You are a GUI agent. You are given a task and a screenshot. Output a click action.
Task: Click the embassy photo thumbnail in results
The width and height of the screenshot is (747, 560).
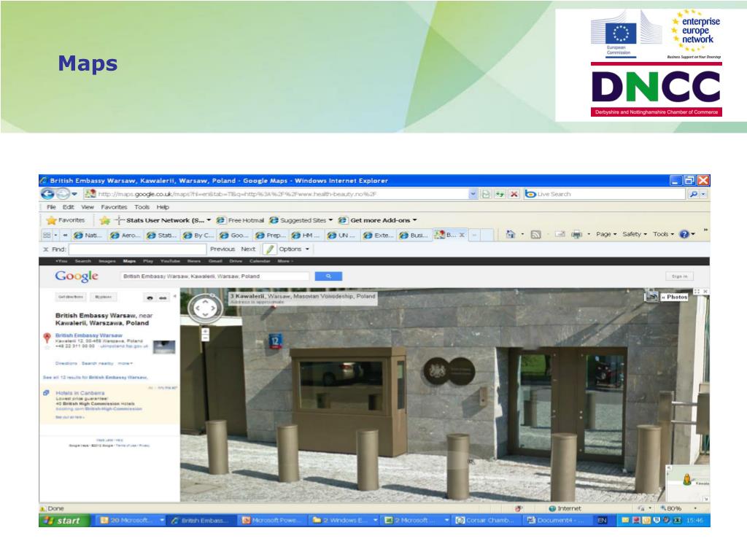(164, 346)
